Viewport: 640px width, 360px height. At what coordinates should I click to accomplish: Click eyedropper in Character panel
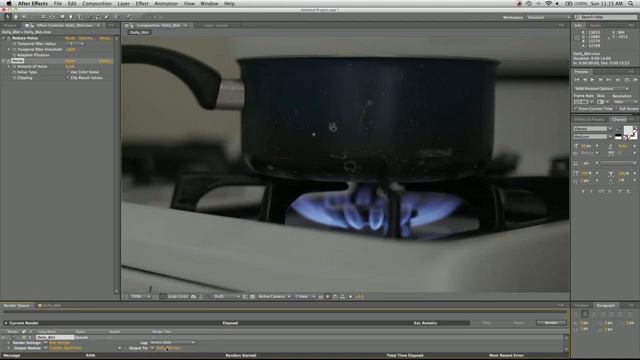[x=618, y=129]
